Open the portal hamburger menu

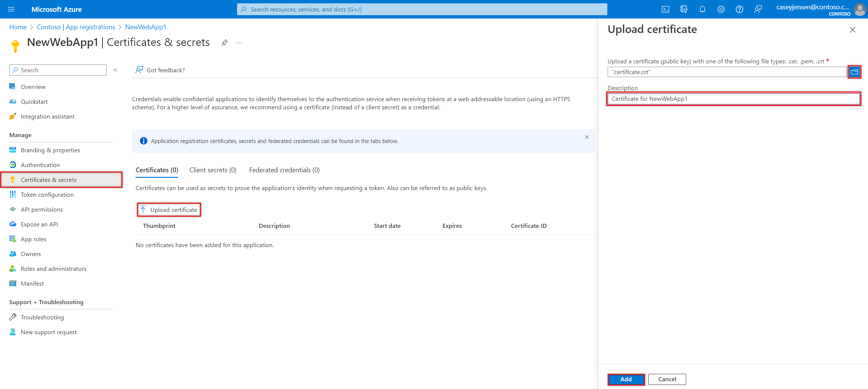coord(11,9)
